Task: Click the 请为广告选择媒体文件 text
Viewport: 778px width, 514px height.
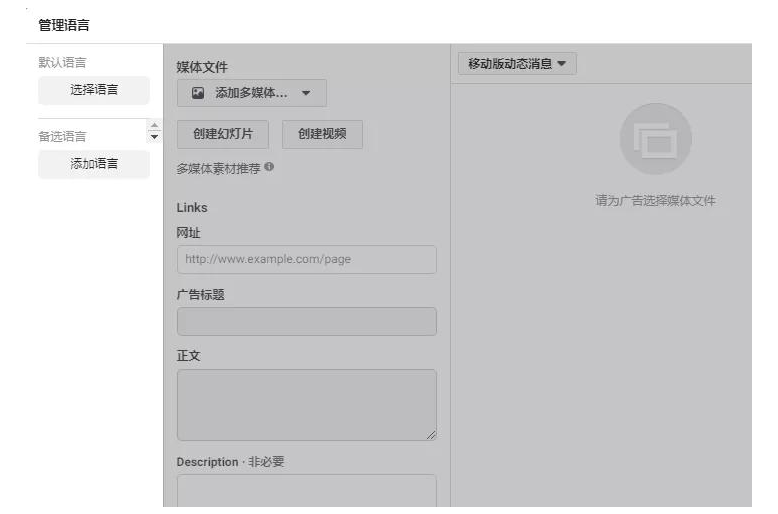Action: (x=655, y=200)
